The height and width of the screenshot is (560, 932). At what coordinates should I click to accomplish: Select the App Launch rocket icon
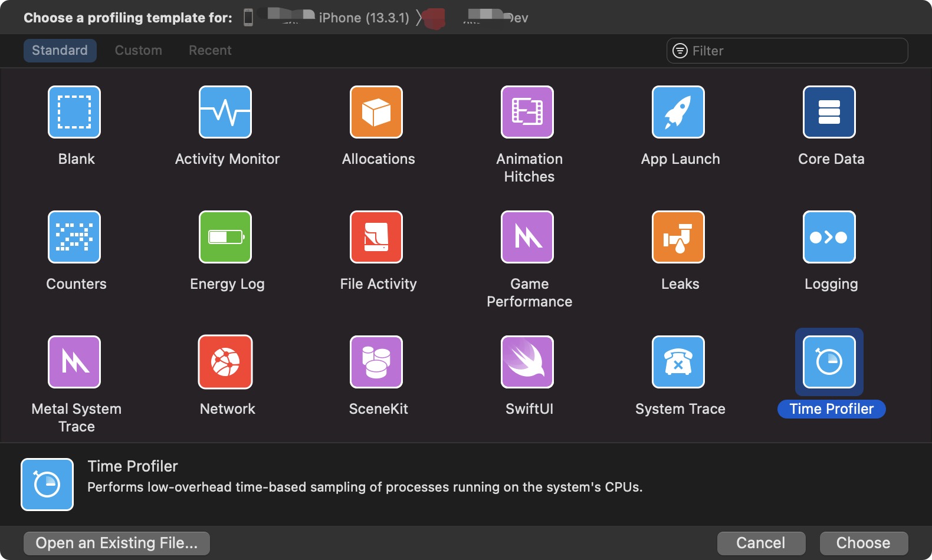click(678, 112)
